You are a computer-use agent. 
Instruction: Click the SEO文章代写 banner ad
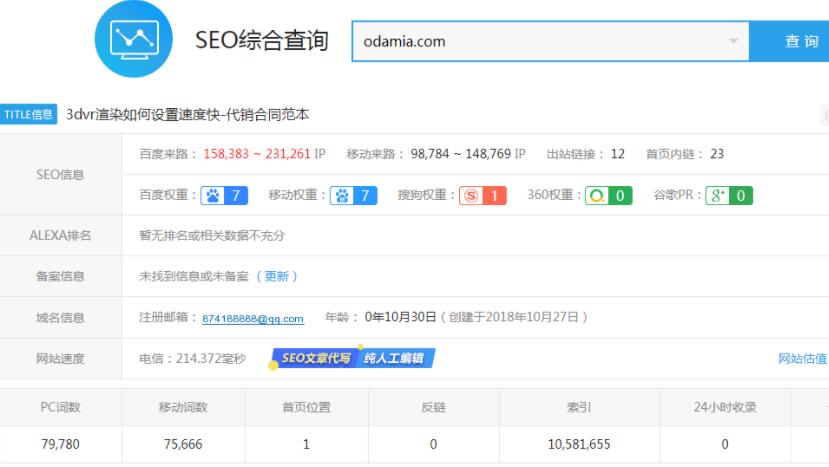click(x=353, y=358)
